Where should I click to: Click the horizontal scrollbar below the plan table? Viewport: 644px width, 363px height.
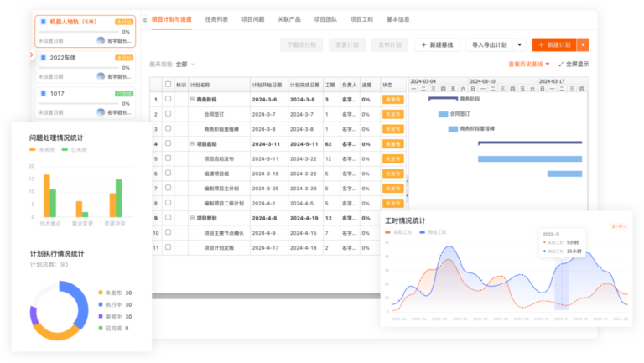point(266,296)
